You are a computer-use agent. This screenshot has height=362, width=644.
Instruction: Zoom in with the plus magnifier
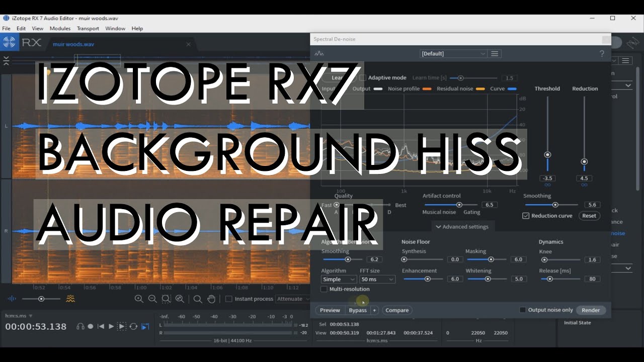click(139, 299)
